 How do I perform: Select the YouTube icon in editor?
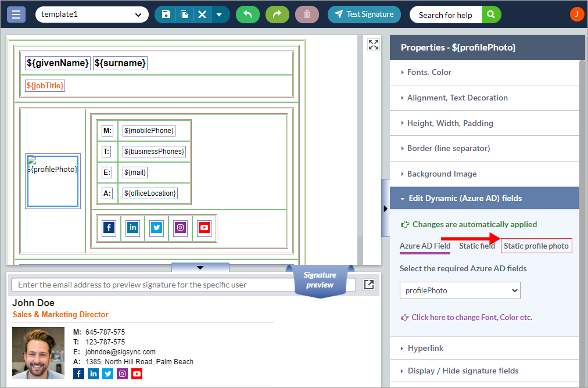click(x=203, y=228)
